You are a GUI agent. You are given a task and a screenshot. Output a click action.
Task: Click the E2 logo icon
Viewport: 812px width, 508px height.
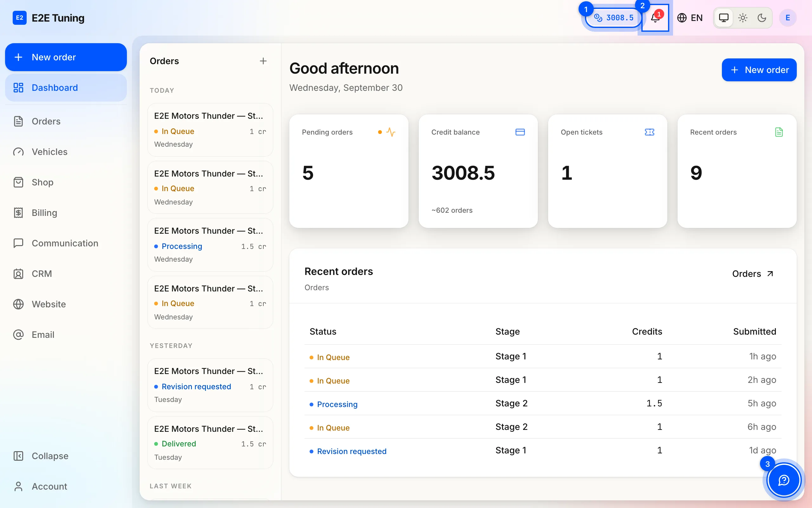click(19, 18)
